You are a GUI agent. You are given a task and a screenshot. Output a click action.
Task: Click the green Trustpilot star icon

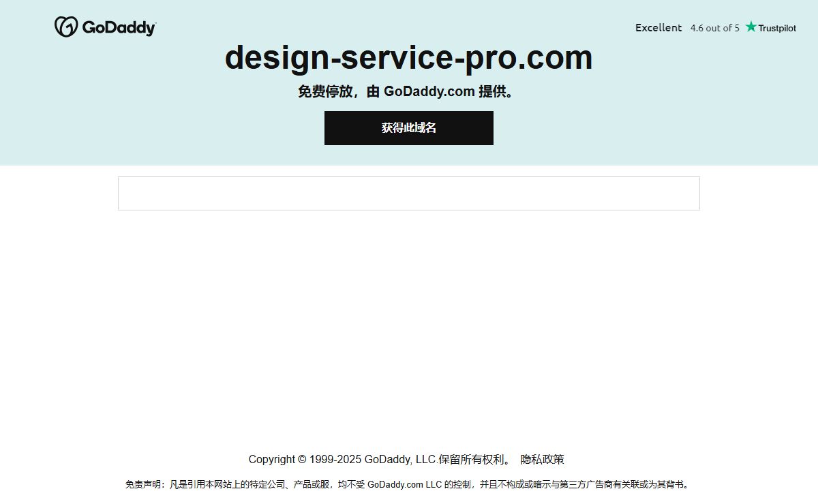coord(751,27)
